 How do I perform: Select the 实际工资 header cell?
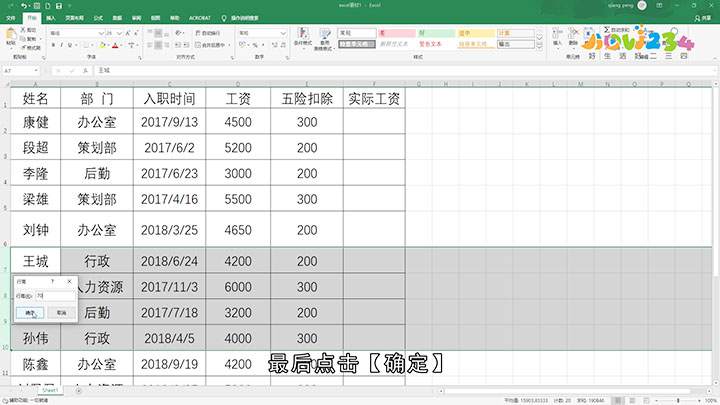(374, 98)
